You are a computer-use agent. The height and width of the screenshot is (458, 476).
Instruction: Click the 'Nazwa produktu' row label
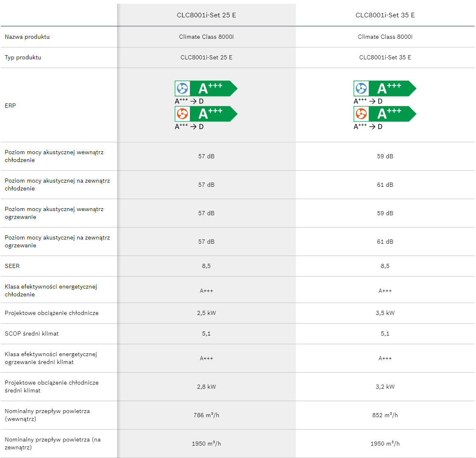(27, 37)
